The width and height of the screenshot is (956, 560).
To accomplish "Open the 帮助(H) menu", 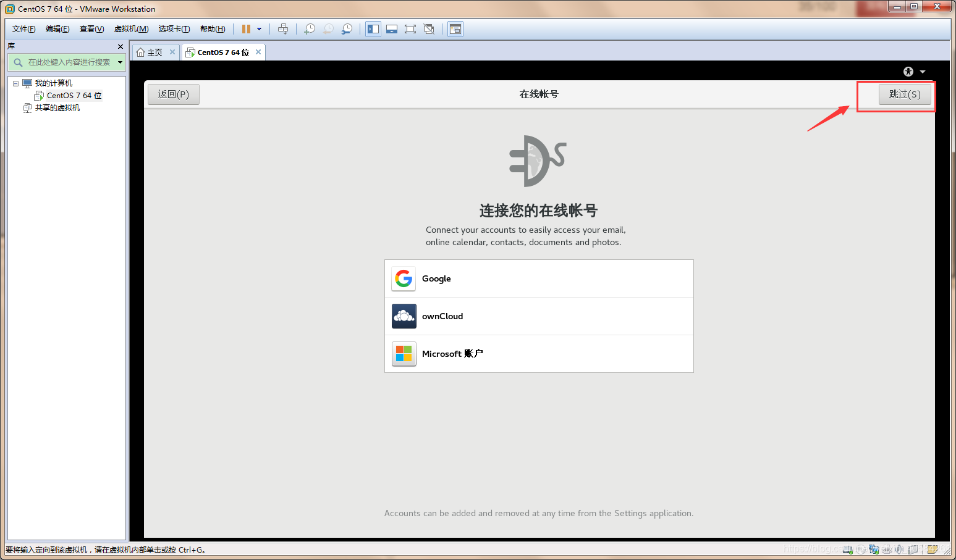I will pyautogui.click(x=213, y=29).
